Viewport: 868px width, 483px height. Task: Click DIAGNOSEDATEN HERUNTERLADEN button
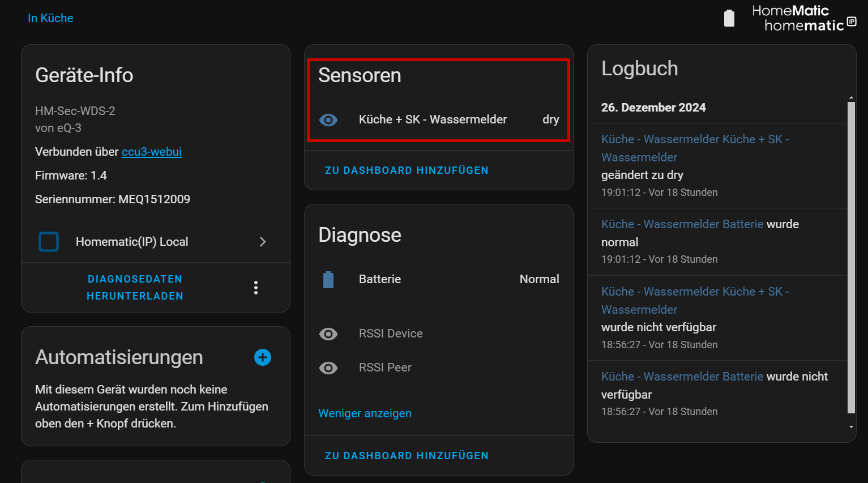135,288
